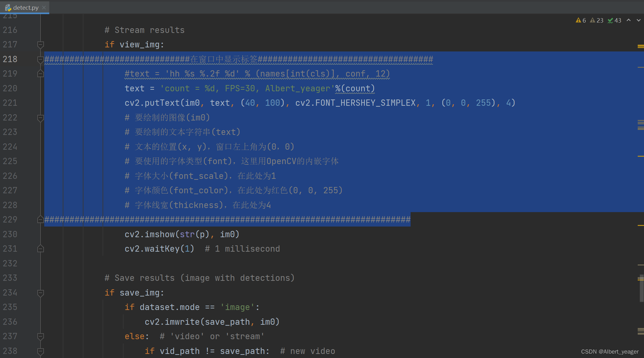Go to next highlighted error arrow
Image resolution: width=644 pixels, height=358 pixels.
pyautogui.click(x=638, y=20)
